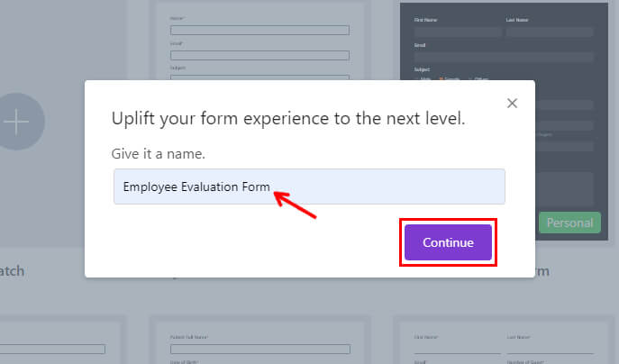The height and width of the screenshot is (364, 619).
Task: Open the top center contact form template
Action: [259, 40]
